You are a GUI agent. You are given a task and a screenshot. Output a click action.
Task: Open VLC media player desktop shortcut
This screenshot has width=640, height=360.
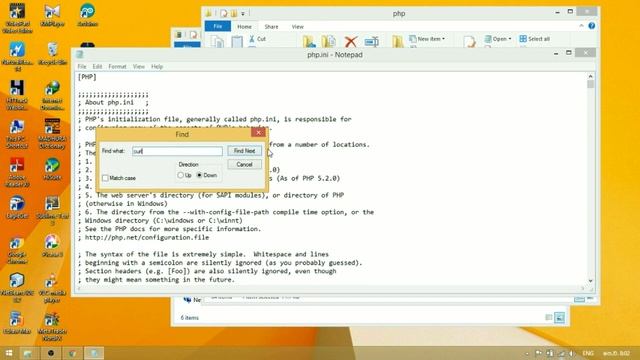pos(52,288)
